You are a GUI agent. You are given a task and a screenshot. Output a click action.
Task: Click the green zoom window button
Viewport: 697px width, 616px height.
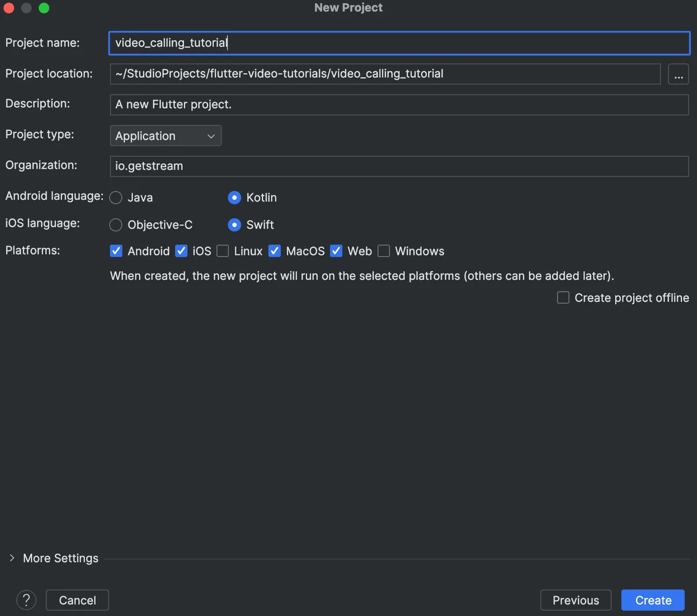pos(44,8)
